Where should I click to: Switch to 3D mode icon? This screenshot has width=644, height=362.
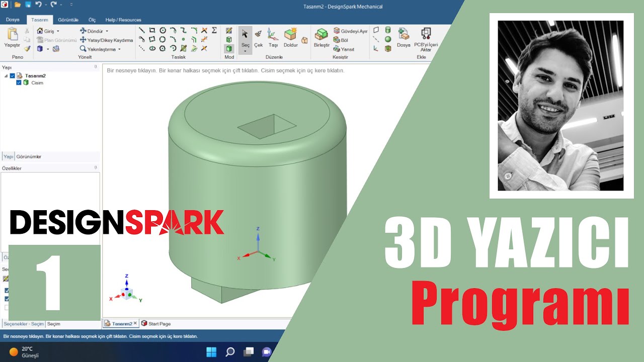pyautogui.click(x=229, y=48)
